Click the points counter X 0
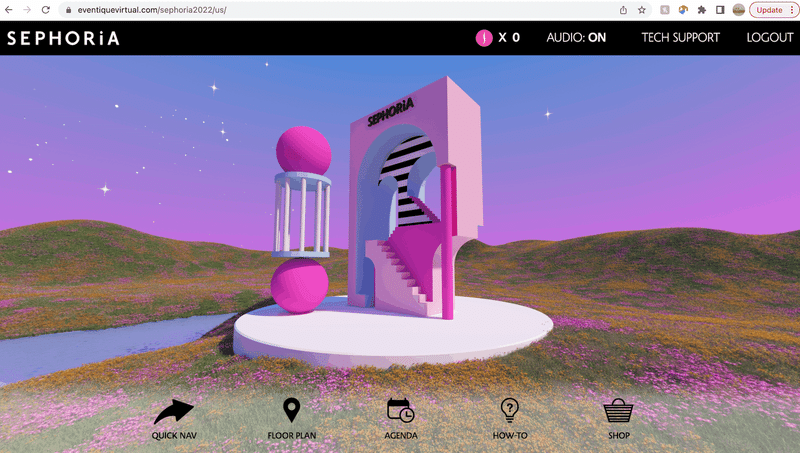This screenshot has width=800, height=453. click(x=509, y=38)
